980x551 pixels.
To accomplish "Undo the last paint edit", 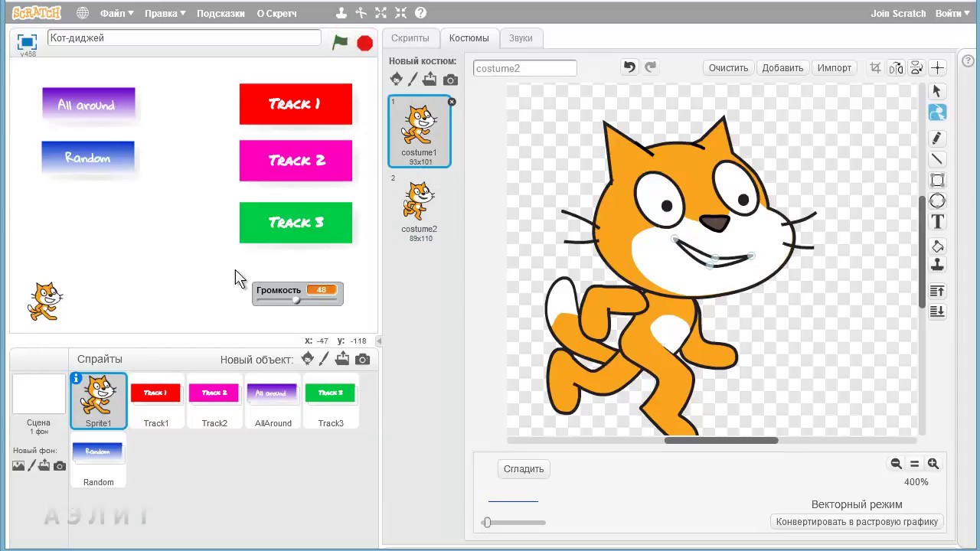I will coord(629,67).
